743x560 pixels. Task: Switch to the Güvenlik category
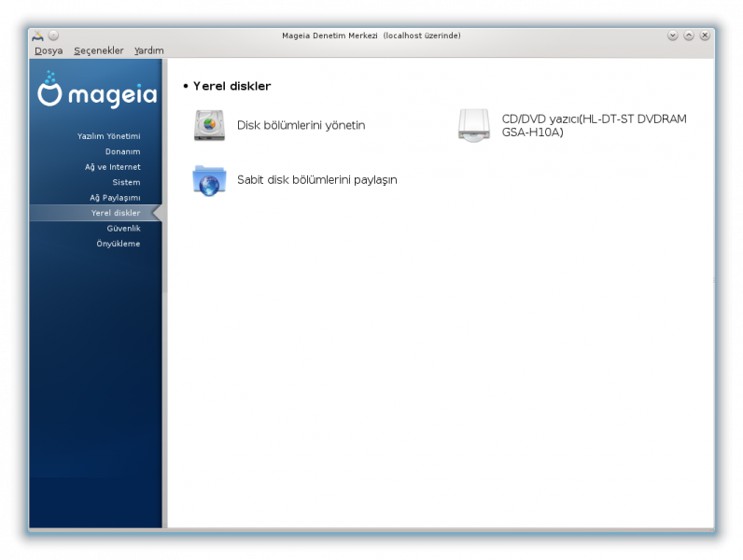tap(123, 229)
